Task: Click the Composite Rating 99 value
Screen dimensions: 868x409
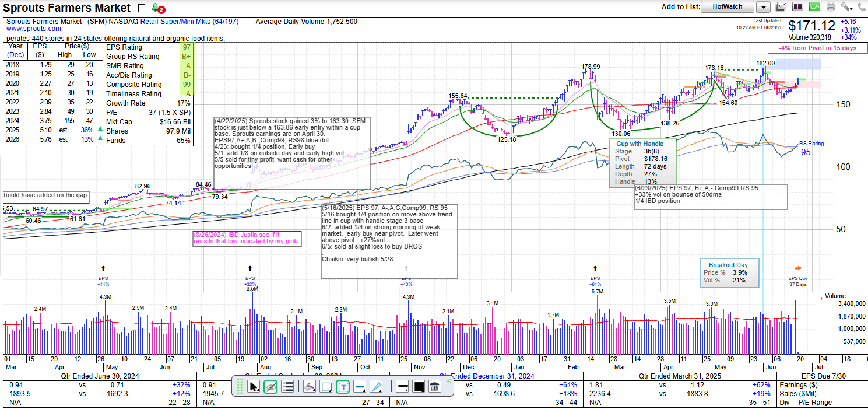Action: click(186, 85)
